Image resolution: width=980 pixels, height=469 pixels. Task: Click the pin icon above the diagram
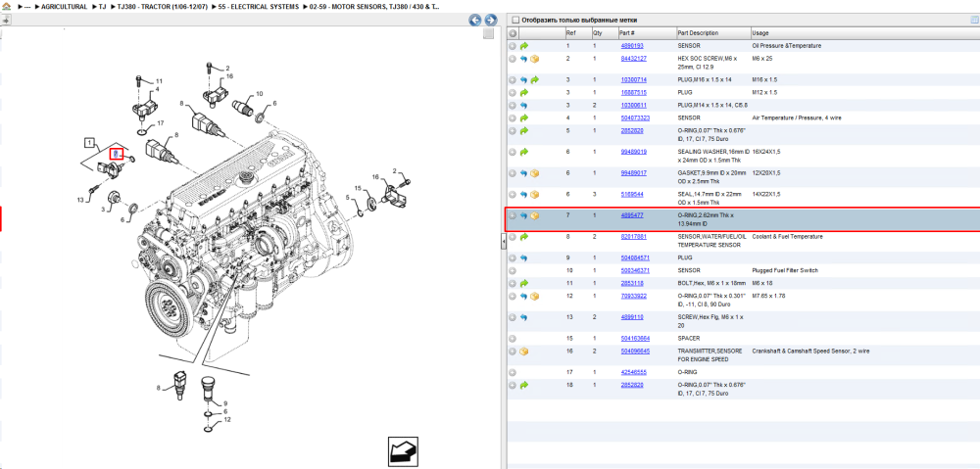click(6, 20)
